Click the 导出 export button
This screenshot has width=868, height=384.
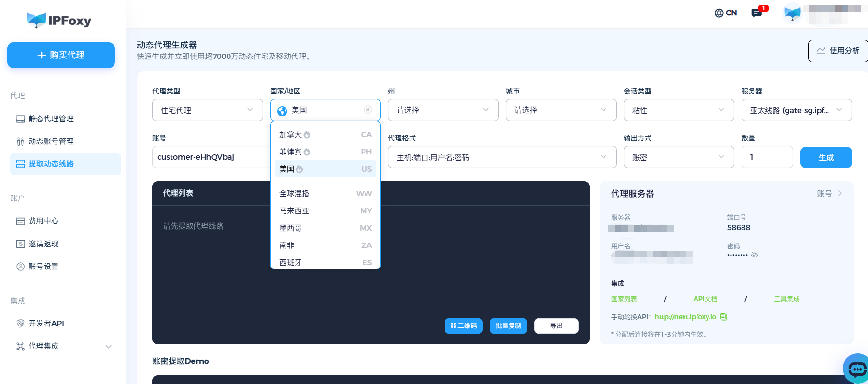pos(556,326)
